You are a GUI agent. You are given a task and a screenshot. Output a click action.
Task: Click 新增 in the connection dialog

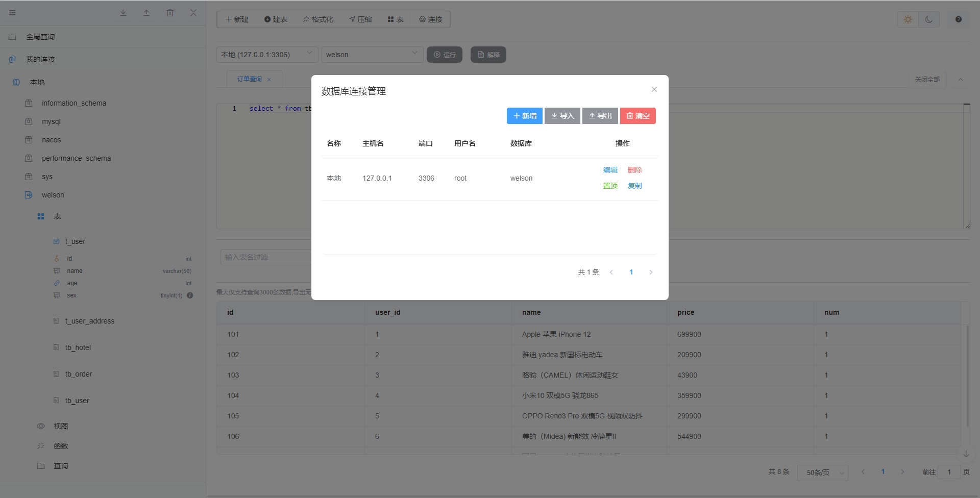coord(525,116)
